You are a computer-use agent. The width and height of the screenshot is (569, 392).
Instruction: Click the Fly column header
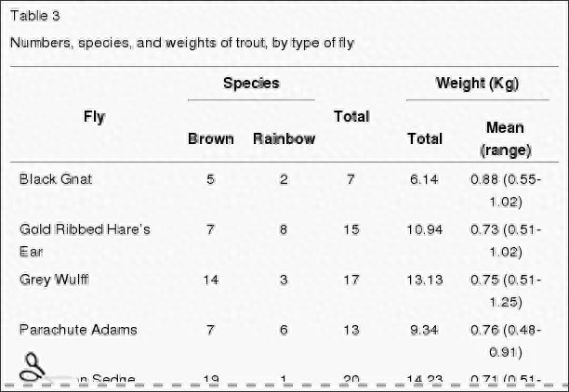point(94,117)
